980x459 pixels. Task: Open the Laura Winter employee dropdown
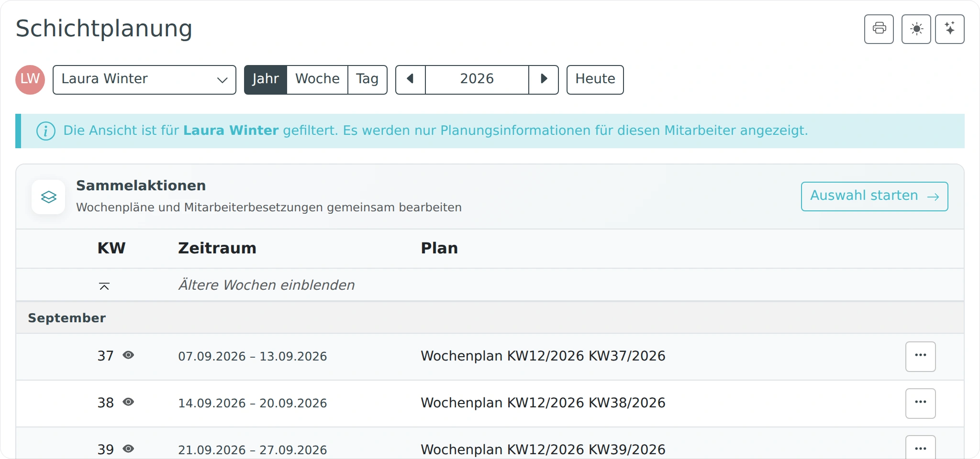pyautogui.click(x=144, y=79)
